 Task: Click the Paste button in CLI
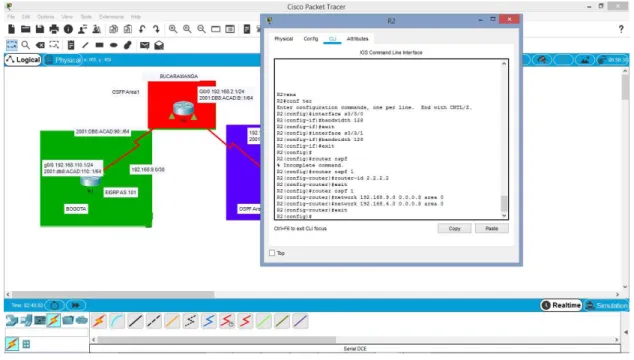tap(492, 229)
